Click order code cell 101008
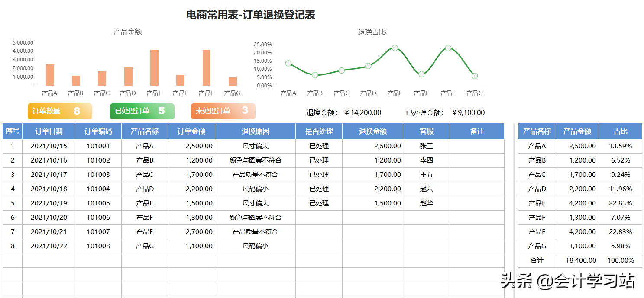This screenshot has height=298, width=644. (98, 246)
